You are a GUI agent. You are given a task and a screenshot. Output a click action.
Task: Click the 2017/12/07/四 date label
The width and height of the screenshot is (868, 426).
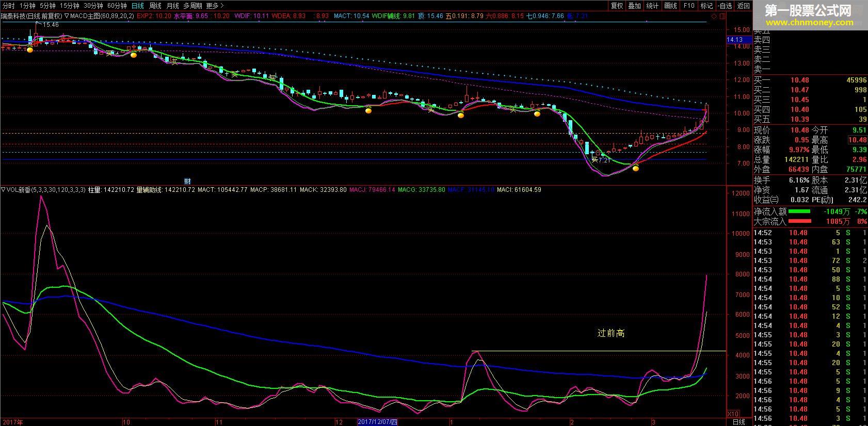pos(378,422)
